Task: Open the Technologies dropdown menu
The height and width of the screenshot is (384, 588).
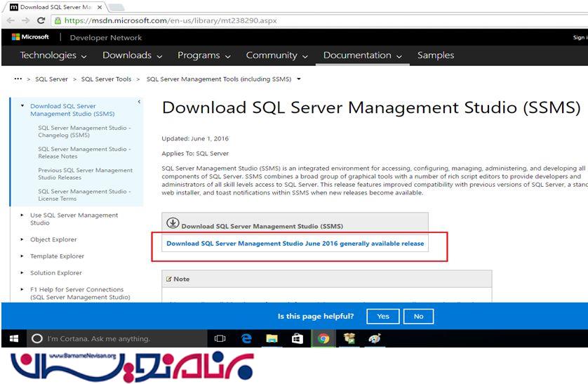Action: tap(53, 55)
